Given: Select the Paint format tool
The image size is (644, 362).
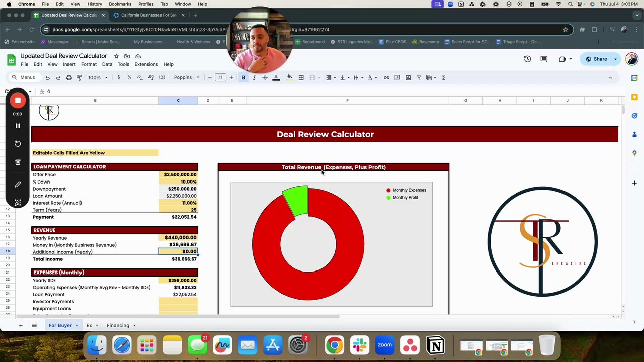Looking at the screenshot, I should pos(79,77).
